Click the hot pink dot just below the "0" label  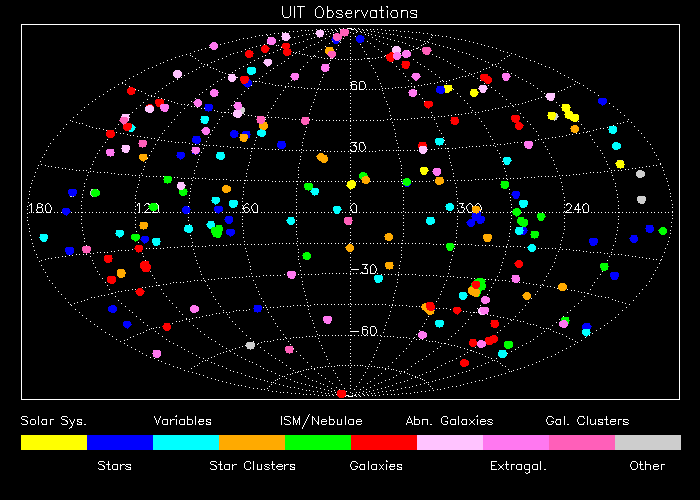348,221
